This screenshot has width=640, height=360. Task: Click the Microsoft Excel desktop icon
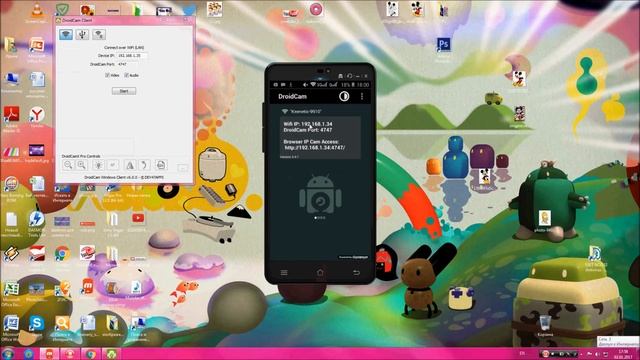(11, 289)
